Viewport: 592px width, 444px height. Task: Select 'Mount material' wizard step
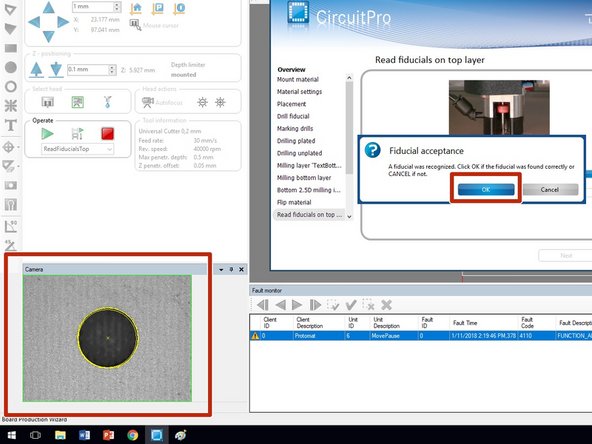click(298, 79)
